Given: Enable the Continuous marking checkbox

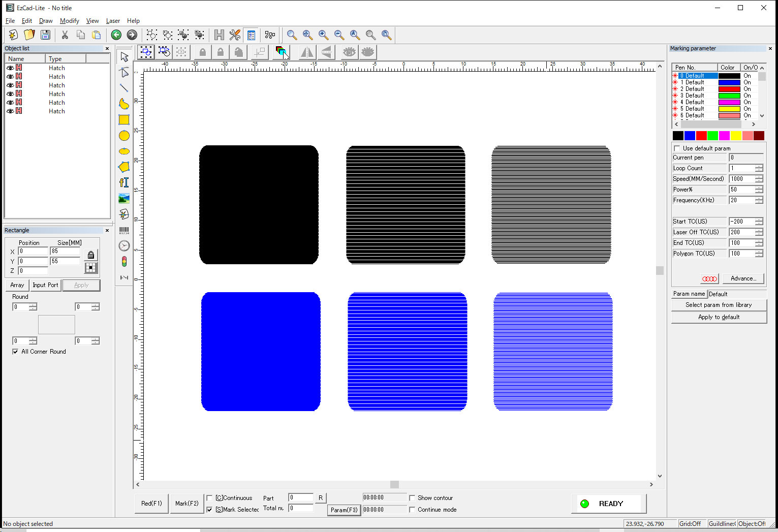Looking at the screenshot, I should click(210, 498).
